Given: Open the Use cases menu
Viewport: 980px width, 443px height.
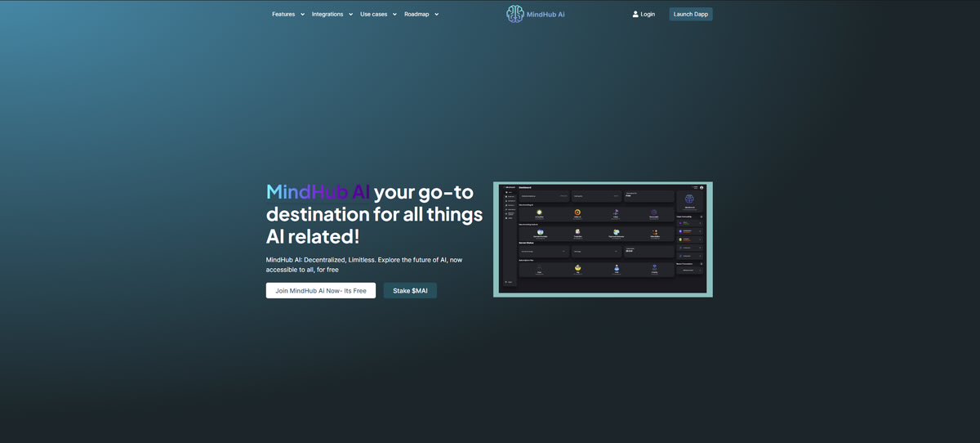Looking at the screenshot, I should 374,14.
